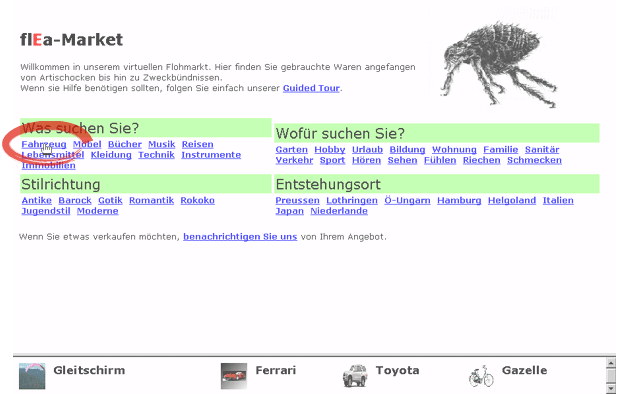Image resolution: width=630 pixels, height=394 pixels.
Task: Select the Jugendstil style link
Action: click(x=46, y=211)
